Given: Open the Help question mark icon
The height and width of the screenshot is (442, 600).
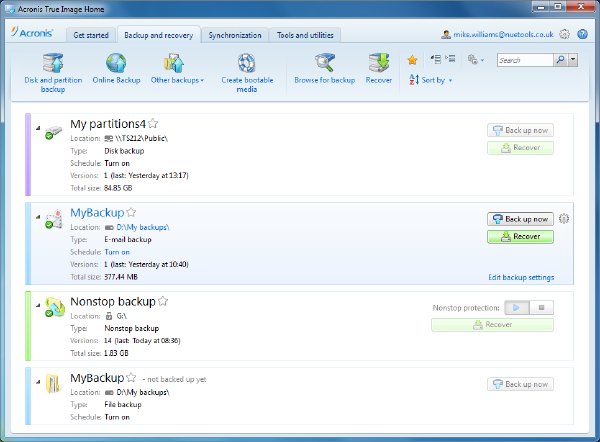Looking at the screenshot, I should point(582,34).
